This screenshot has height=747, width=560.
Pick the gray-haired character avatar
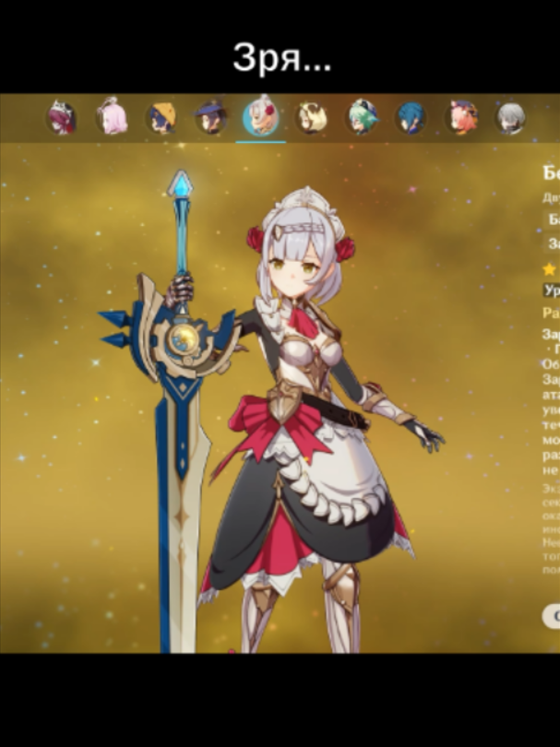(x=511, y=118)
